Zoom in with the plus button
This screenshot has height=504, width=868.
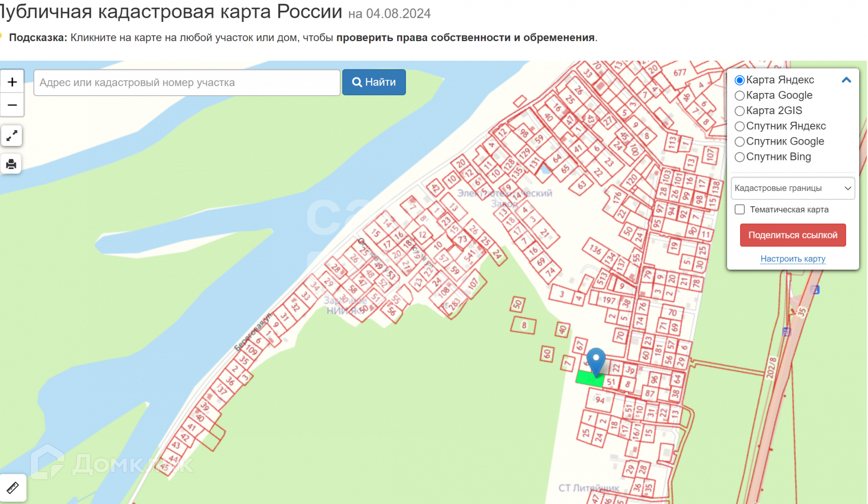point(12,82)
